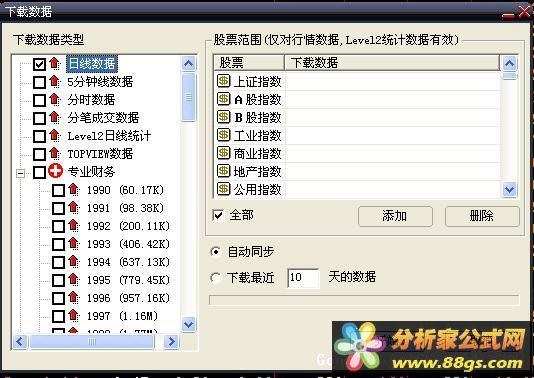Check the 5分钟线数据 checkbox
Screen dimensions: 534x378
tap(40, 82)
